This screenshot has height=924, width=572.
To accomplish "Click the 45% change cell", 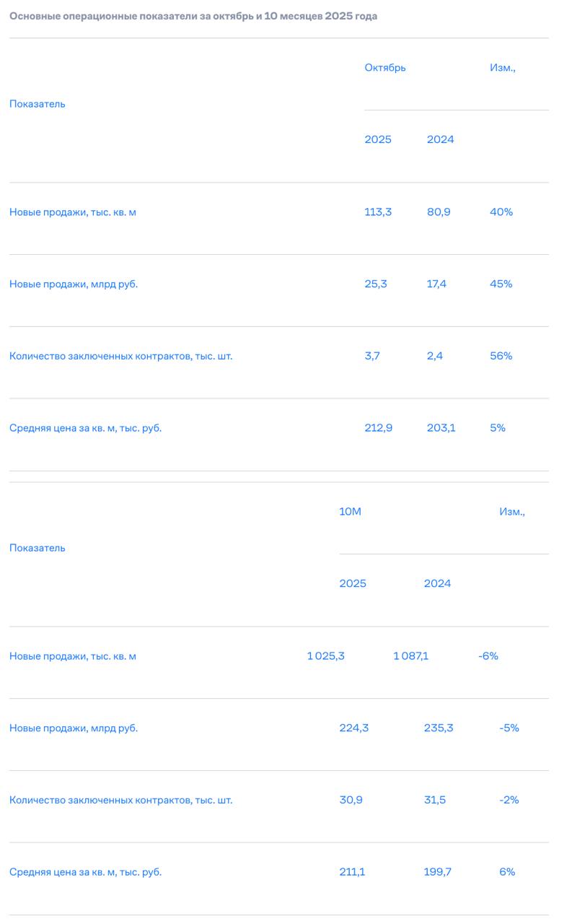I will click(501, 284).
